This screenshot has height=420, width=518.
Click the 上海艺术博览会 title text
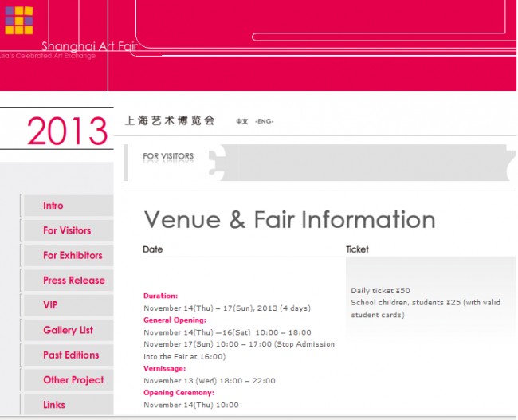(x=170, y=120)
